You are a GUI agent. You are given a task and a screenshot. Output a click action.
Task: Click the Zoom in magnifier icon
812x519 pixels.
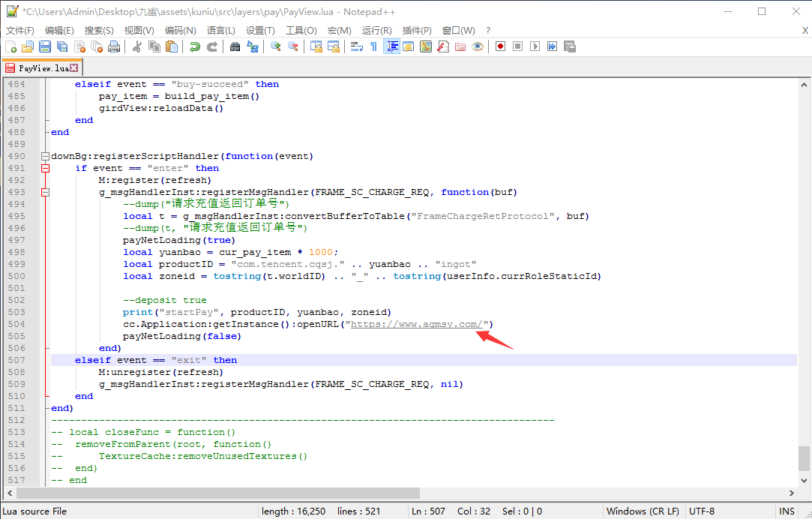point(275,46)
